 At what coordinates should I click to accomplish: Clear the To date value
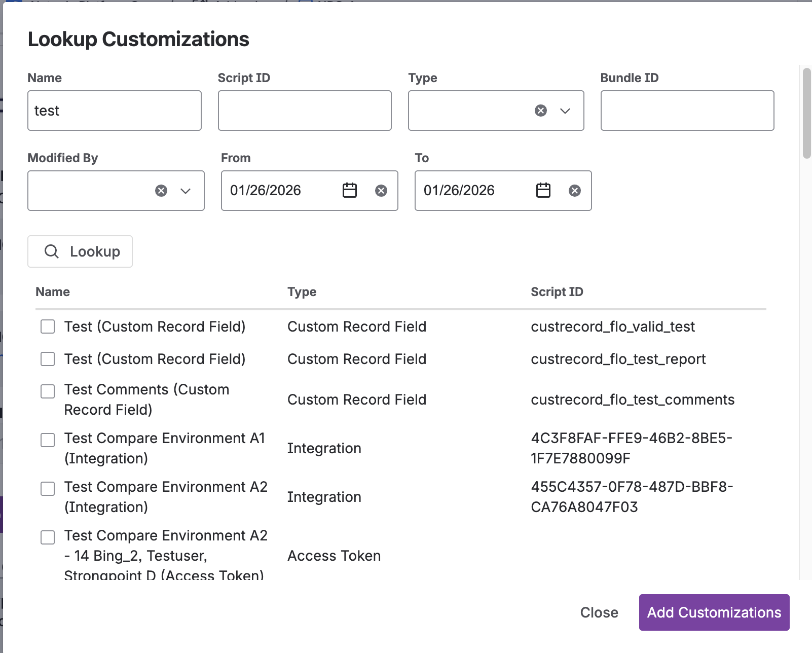574,191
